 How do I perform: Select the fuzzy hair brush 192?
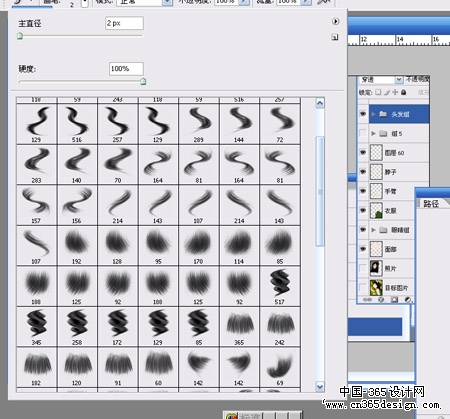(77, 246)
